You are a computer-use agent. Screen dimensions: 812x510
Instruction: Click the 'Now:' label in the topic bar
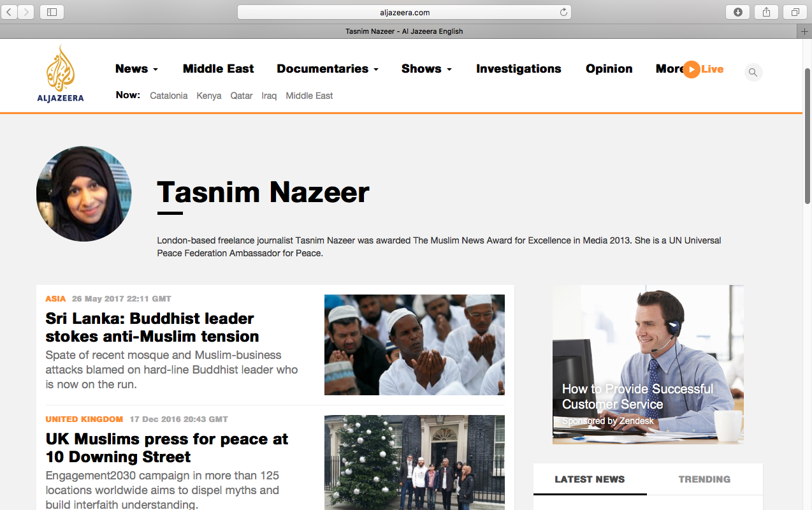[x=128, y=95]
